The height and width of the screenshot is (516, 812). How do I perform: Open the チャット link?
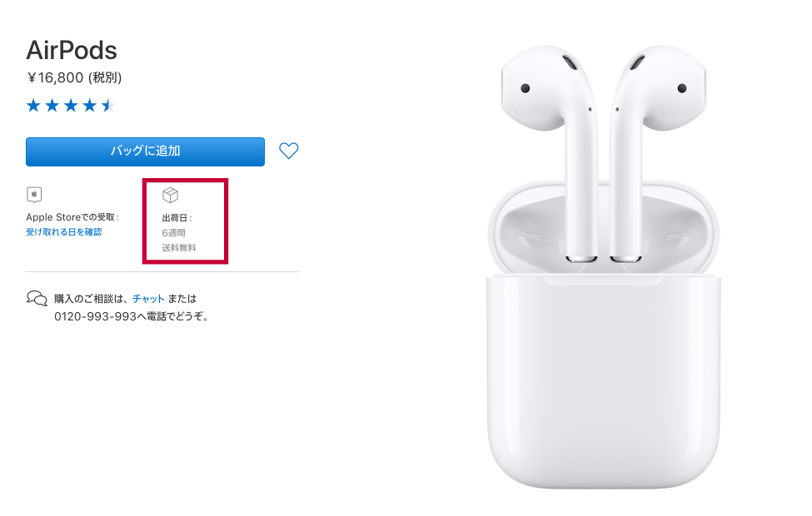tap(148, 299)
